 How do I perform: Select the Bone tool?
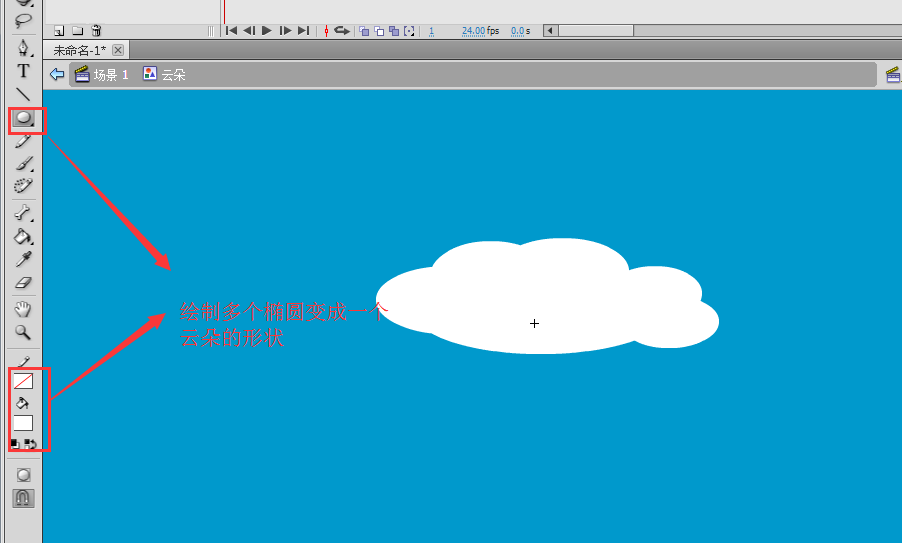pyautogui.click(x=23, y=213)
